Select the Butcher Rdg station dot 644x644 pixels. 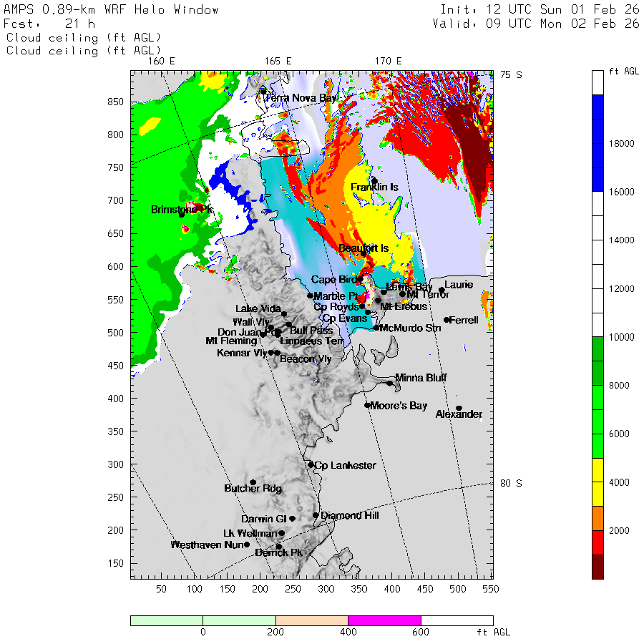coord(253,482)
